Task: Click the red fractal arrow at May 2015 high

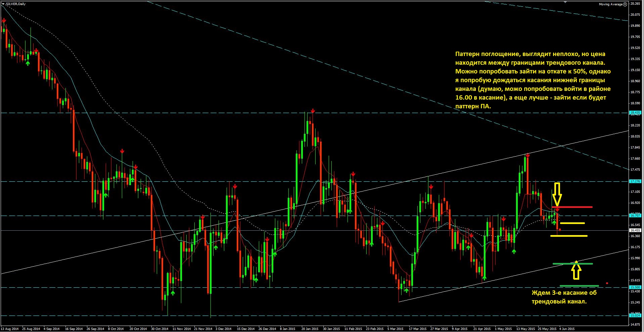Action: 528,155
